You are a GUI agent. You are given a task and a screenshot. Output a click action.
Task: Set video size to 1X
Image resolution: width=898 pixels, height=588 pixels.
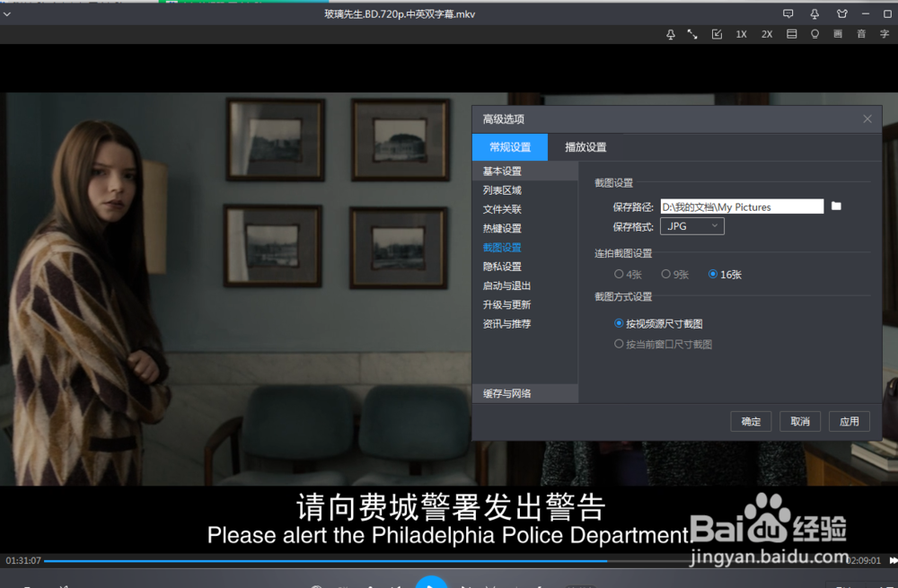(x=741, y=34)
